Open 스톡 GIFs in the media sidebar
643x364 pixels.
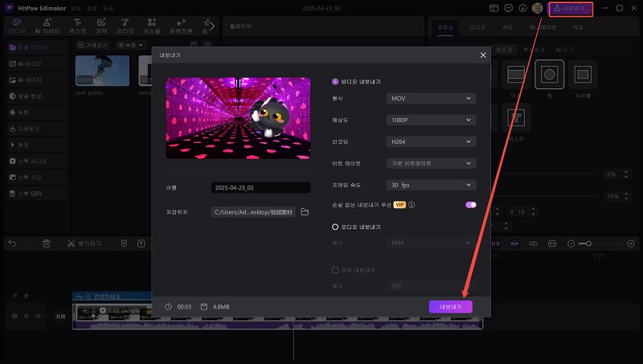[x=37, y=194]
